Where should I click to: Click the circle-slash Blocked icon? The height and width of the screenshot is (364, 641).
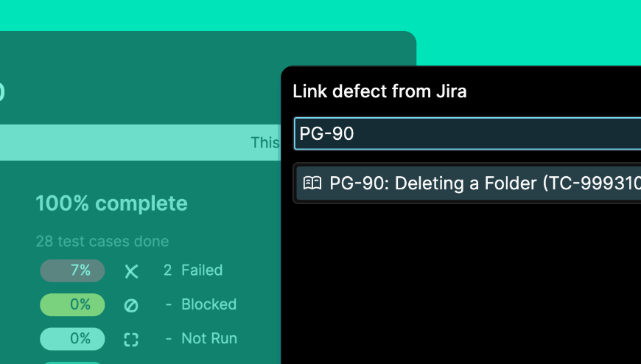pyautogui.click(x=131, y=305)
